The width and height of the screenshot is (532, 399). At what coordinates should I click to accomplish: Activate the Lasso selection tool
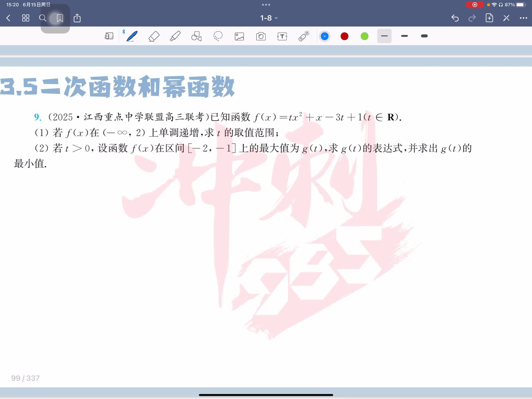click(x=218, y=36)
